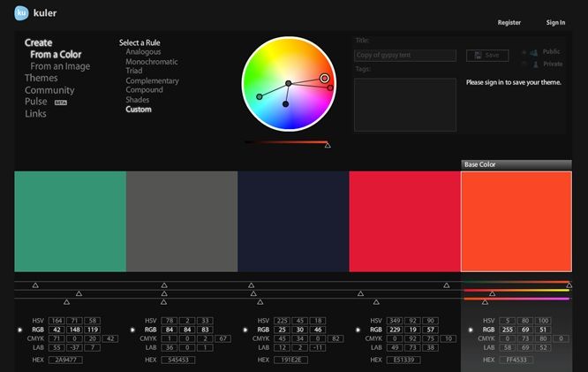Select the Complementary rule
The width and height of the screenshot is (588, 372).
[152, 81]
